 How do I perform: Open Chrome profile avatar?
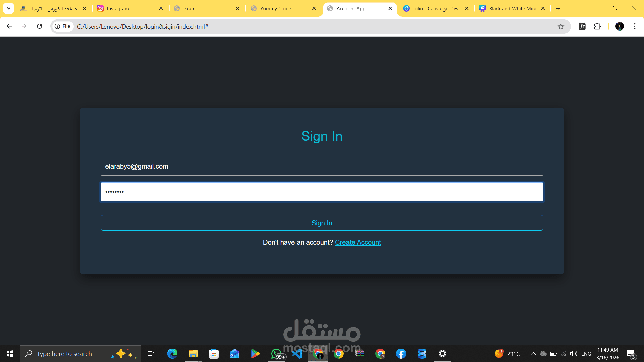click(620, 26)
